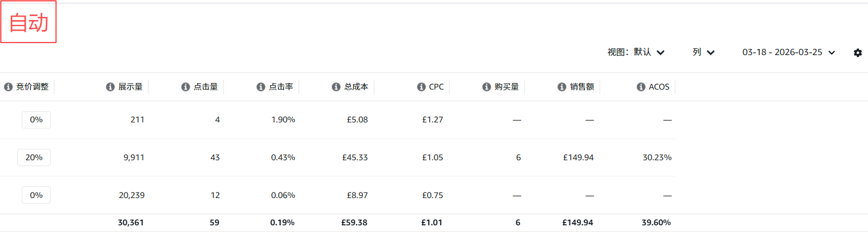Expand the 列 columns dropdown
The image size is (868, 232).
click(x=703, y=52)
